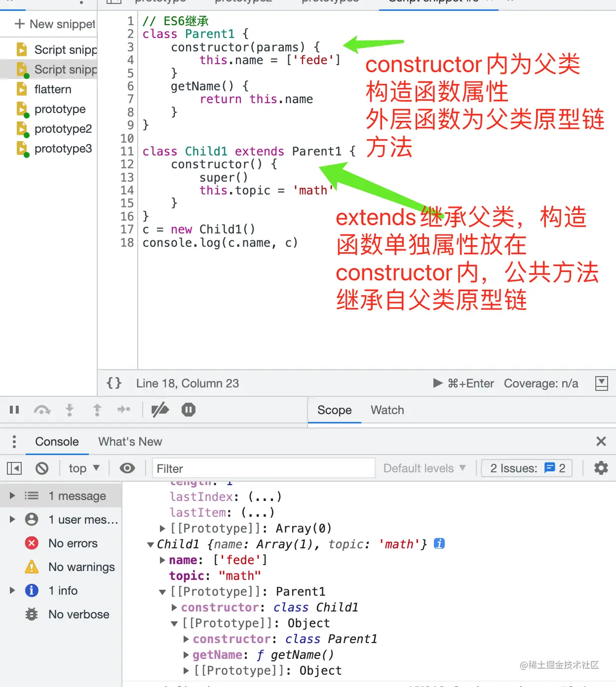Switch to the Watch tab
The image size is (616, 687).
tap(387, 410)
